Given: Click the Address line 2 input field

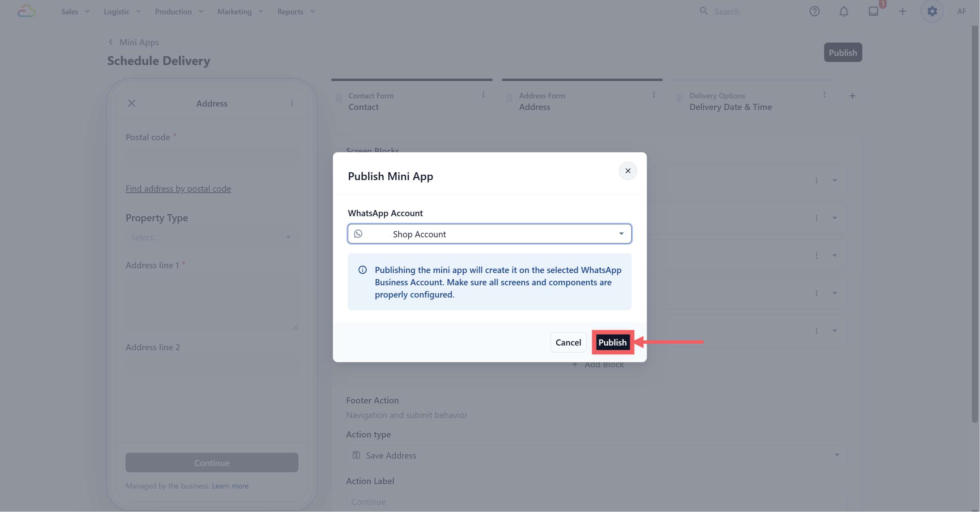Looking at the screenshot, I should (x=212, y=365).
